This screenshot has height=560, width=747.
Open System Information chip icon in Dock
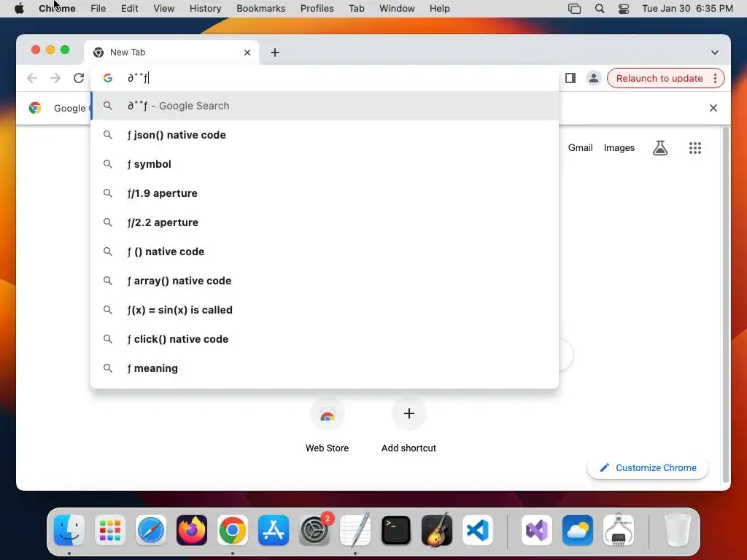click(619, 530)
